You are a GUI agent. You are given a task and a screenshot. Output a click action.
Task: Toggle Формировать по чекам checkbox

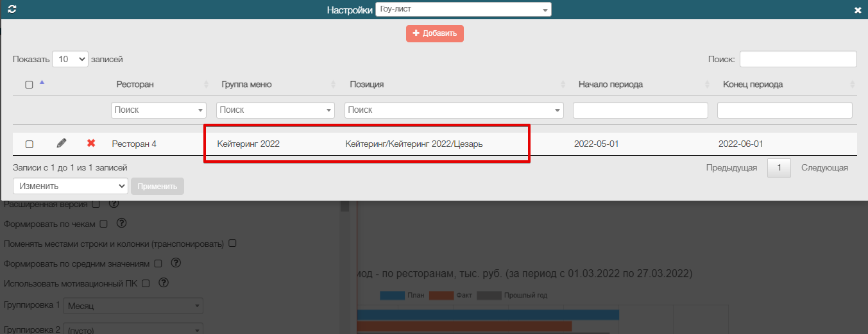coord(103,224)
